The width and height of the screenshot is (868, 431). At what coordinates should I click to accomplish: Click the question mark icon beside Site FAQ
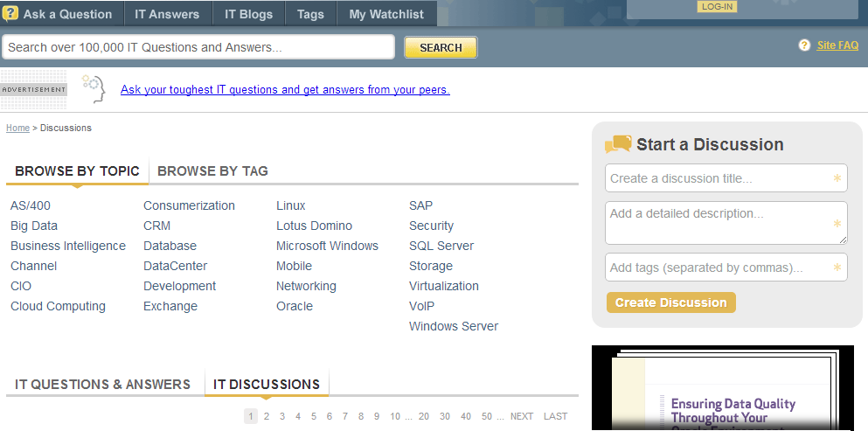(804, 45)
